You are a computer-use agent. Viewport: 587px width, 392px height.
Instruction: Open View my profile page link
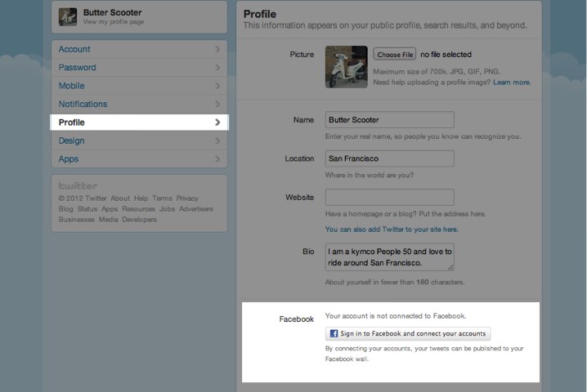coord(114,22)
